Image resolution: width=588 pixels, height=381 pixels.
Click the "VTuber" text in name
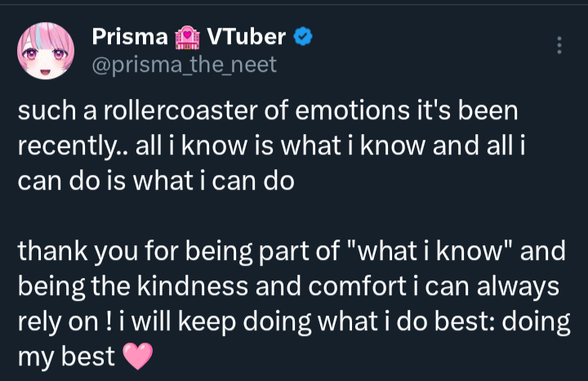[247, 37]
